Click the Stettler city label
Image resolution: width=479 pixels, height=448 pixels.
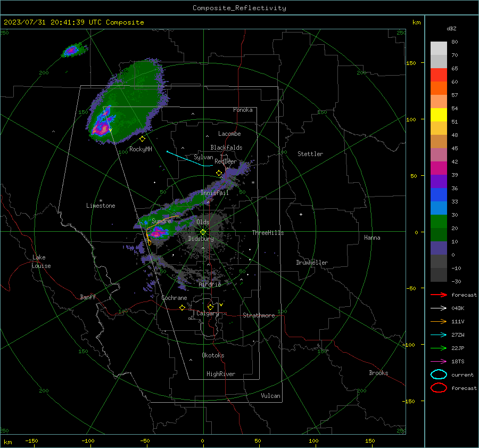[310, 154]
